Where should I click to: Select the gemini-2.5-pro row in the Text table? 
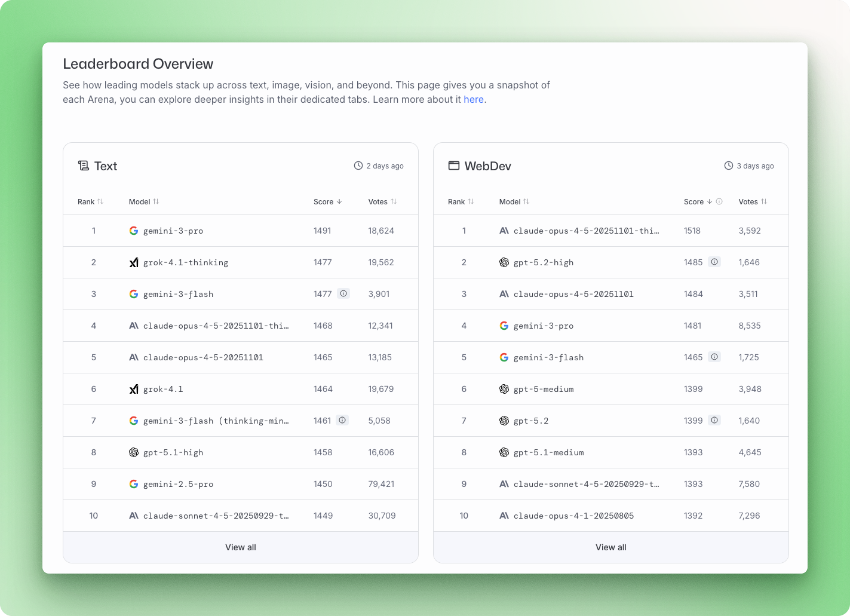[x=240, y=484]
